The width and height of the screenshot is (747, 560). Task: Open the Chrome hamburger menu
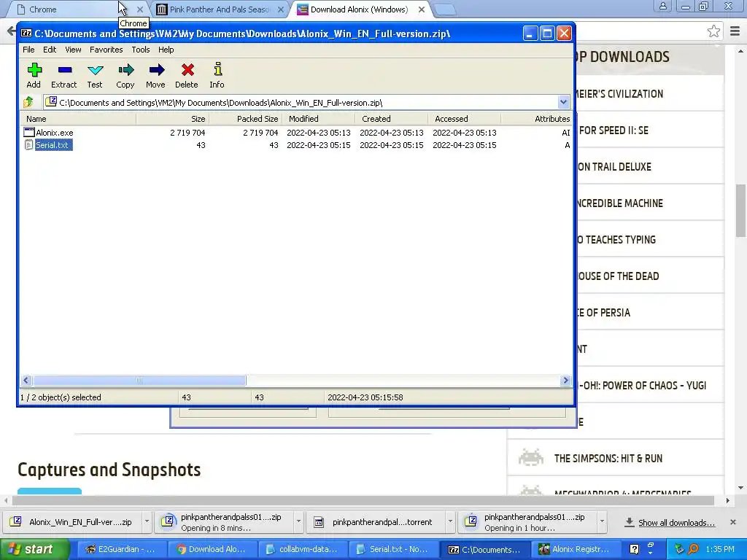(x=735, y=31)
